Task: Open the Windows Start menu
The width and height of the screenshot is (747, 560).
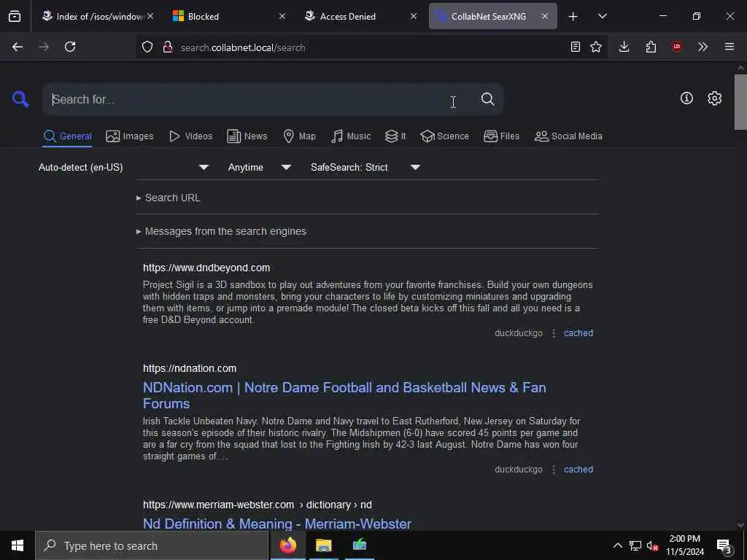Action: tap(18, 545)
